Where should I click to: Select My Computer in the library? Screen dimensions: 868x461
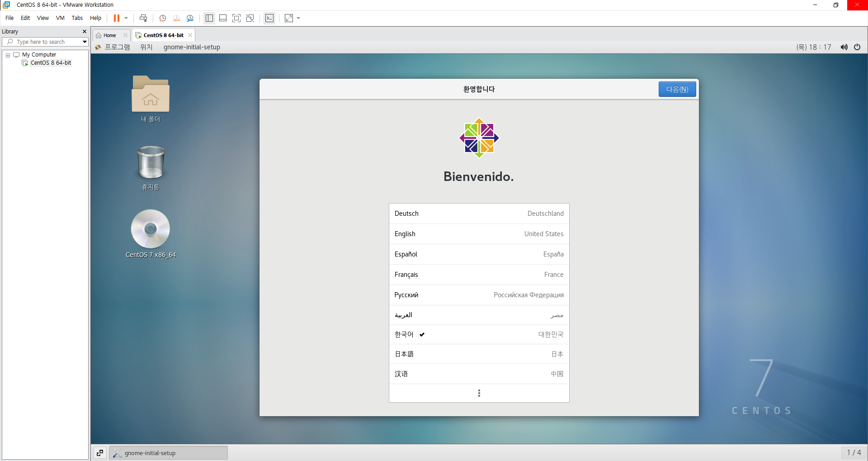[x=39, y=55]
